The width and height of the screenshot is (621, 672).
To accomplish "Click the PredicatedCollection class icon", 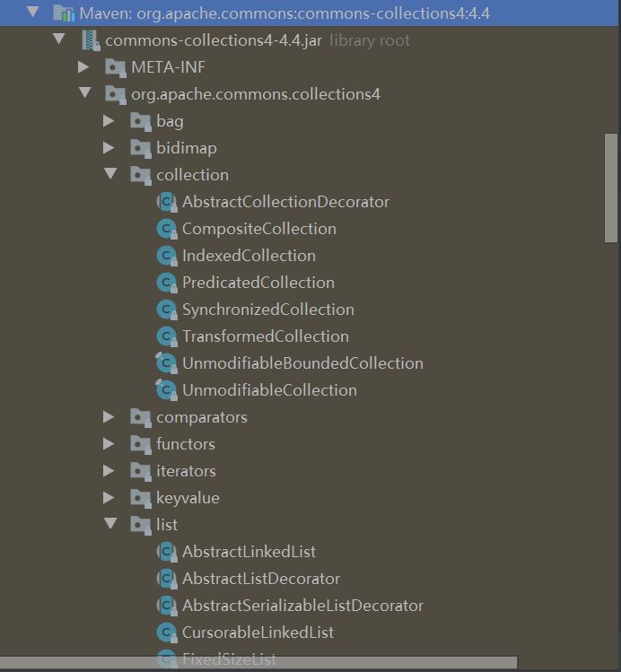I will [x=167, y=284].
